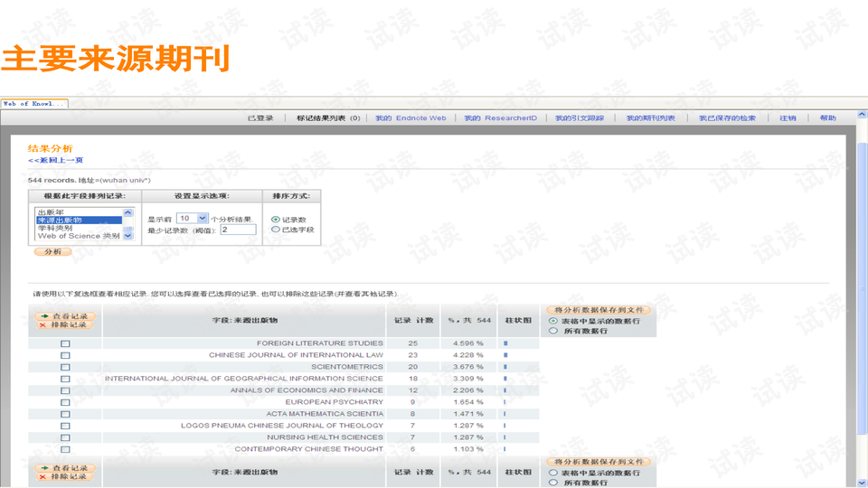Click the 记录 计数 column header at top
The width and height of the screenshot is (868, 488).
tap(413, 320)
